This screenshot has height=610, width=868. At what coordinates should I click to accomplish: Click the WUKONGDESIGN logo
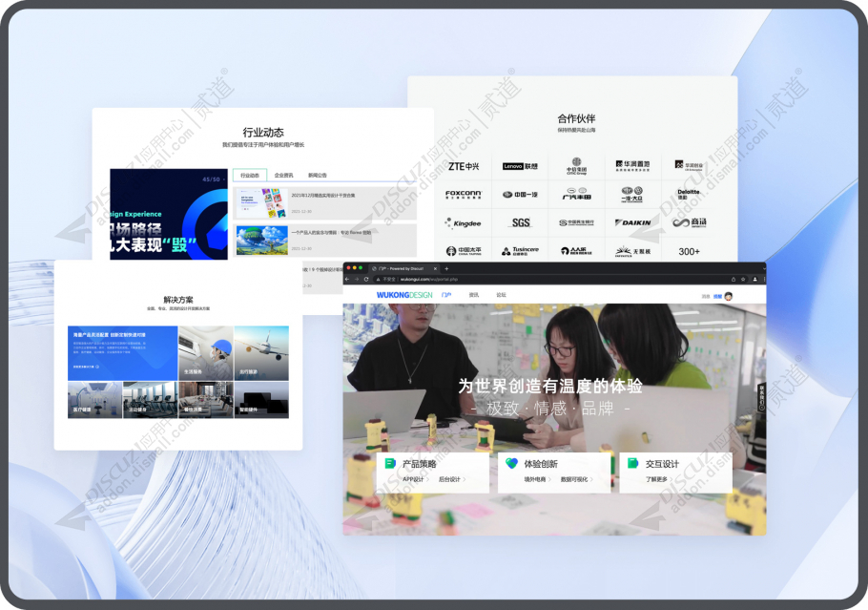point(404,295)
